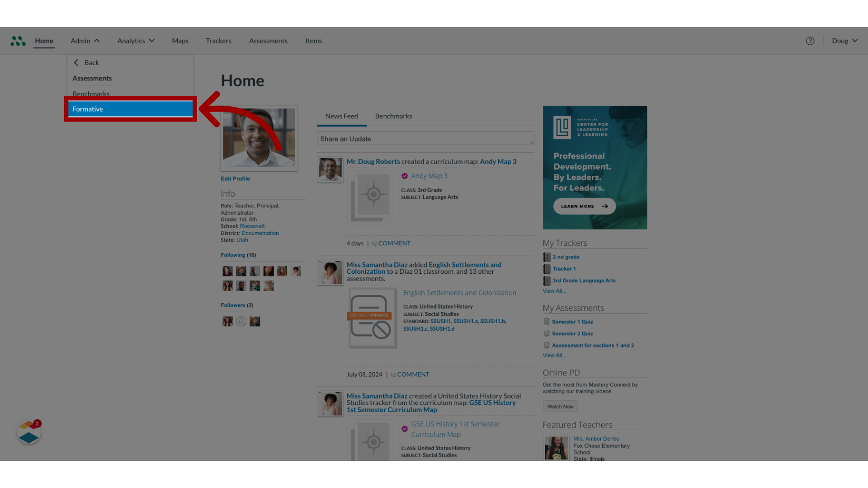Expand the Analytics dropdown menu
Screen dimensions: 868x488
136,41
